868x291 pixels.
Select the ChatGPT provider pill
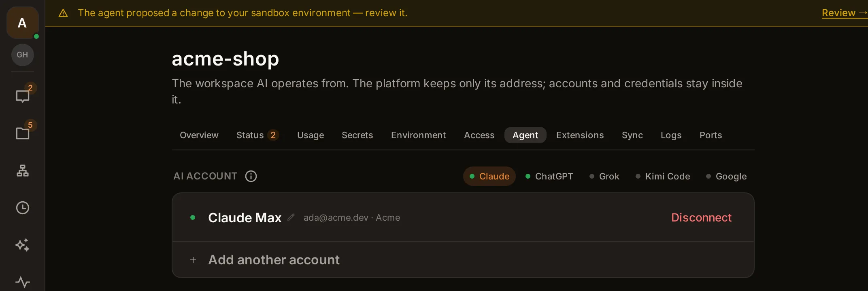[x=549, y=176]
